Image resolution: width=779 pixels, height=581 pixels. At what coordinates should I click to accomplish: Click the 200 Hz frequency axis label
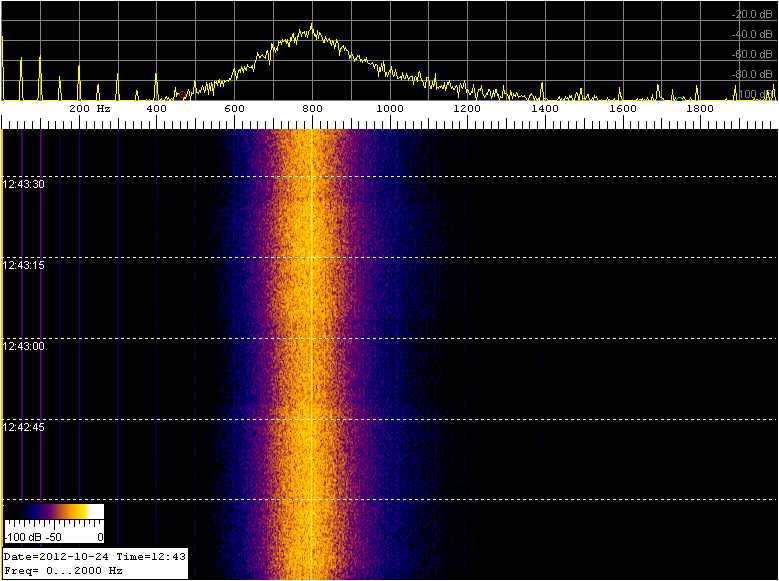88,108
